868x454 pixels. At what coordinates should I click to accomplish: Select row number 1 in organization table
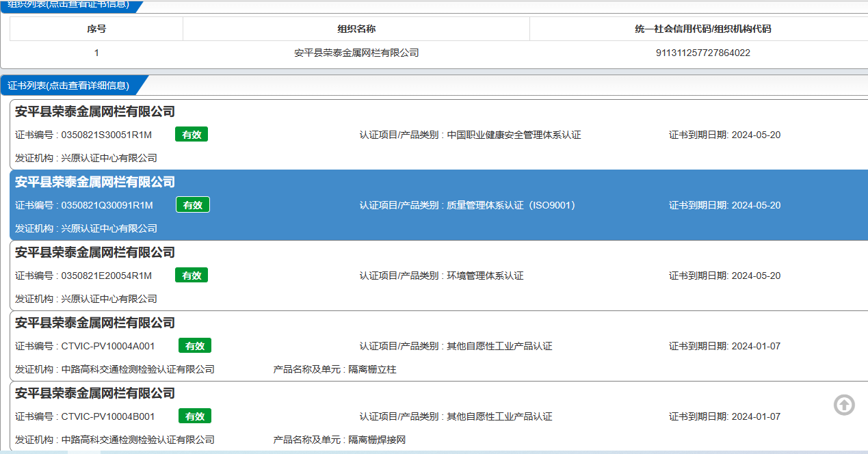click(x=96, y=53)
